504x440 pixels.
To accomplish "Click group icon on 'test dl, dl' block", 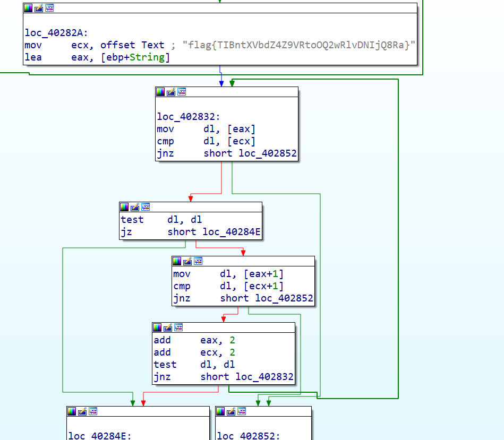I will click(146, 207).
